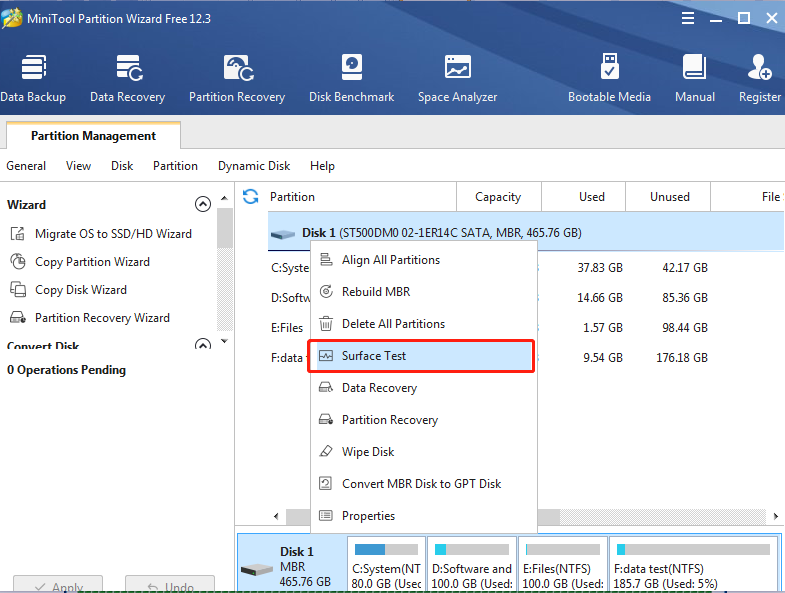The width and height of the screenshot is (785, 593).
Task: Select Delete All Partitions entry
Action: pyautogui.click(x=424, y=324)
